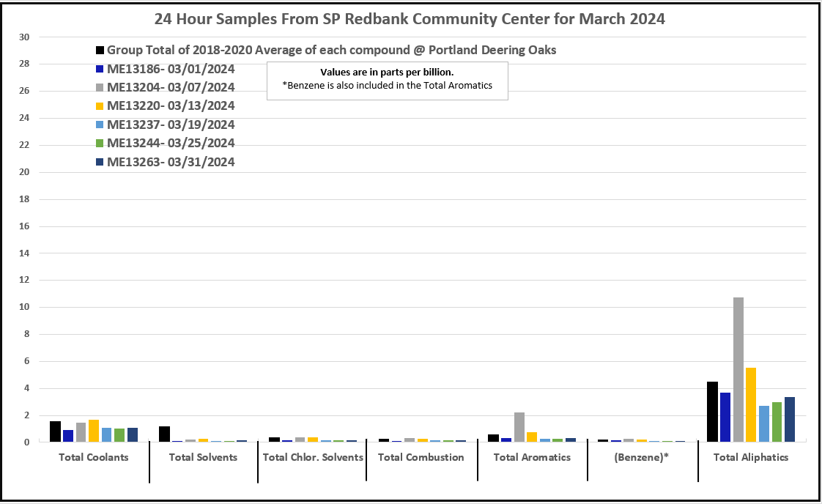Click the green ME13244 legend marker
This screenshot has height=504, width=822.
tap(99, 144)
